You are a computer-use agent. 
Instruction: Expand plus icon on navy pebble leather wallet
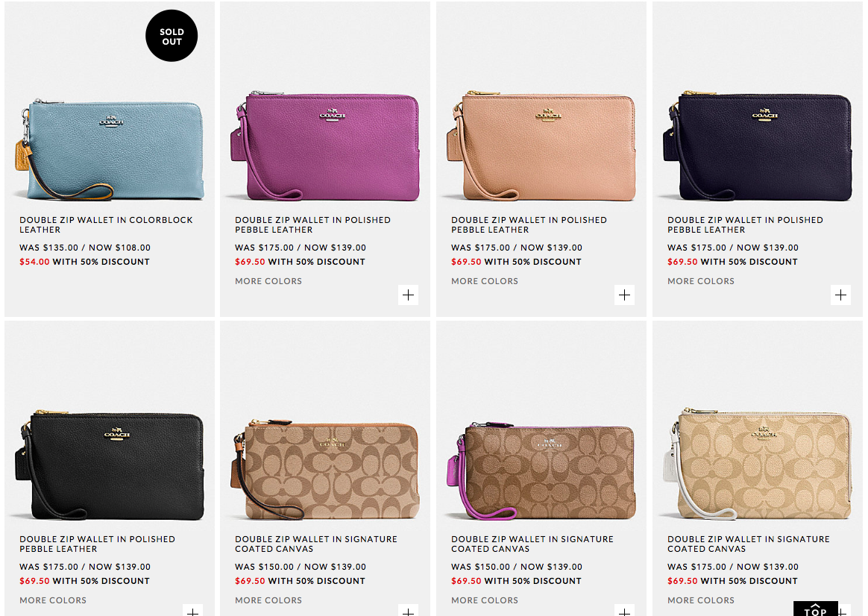840,295
